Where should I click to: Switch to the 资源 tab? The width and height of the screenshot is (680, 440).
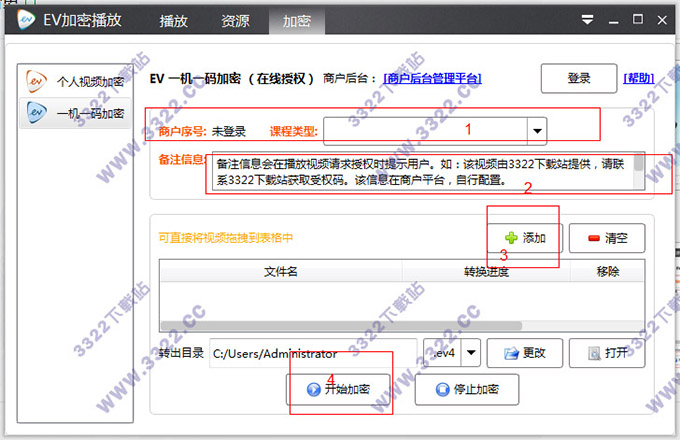point(235,20)
